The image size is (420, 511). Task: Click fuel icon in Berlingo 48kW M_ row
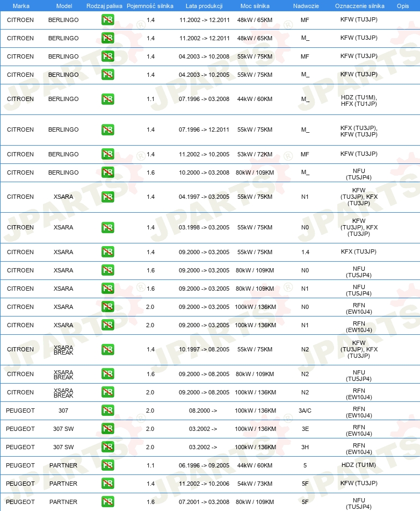point(108,38)
